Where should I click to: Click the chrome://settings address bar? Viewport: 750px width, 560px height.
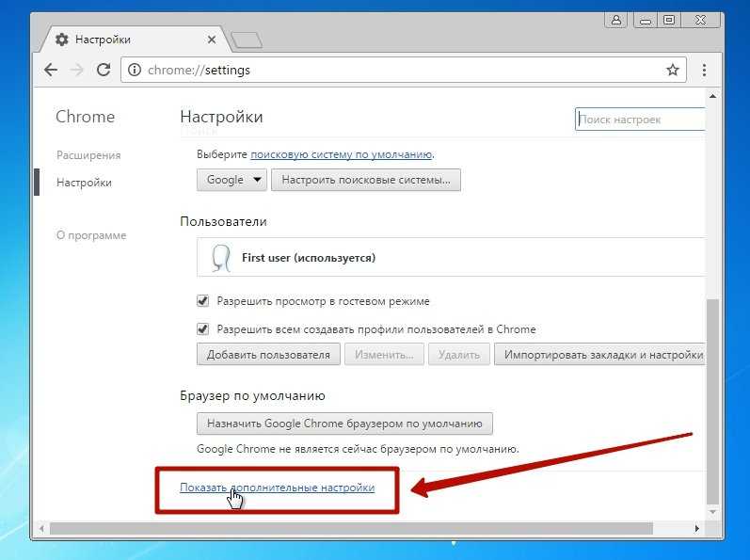pyautogui.click(x=405, y=70)
